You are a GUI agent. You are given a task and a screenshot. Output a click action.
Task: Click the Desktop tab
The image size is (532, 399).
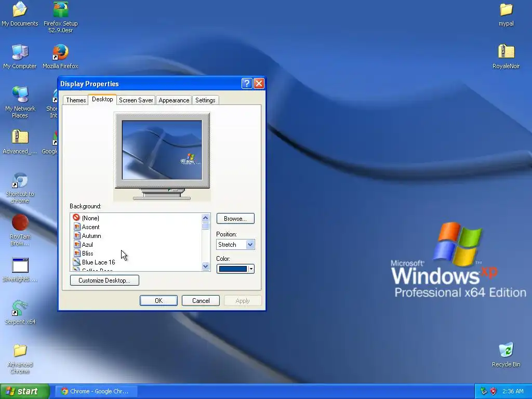tap(102, 99)
